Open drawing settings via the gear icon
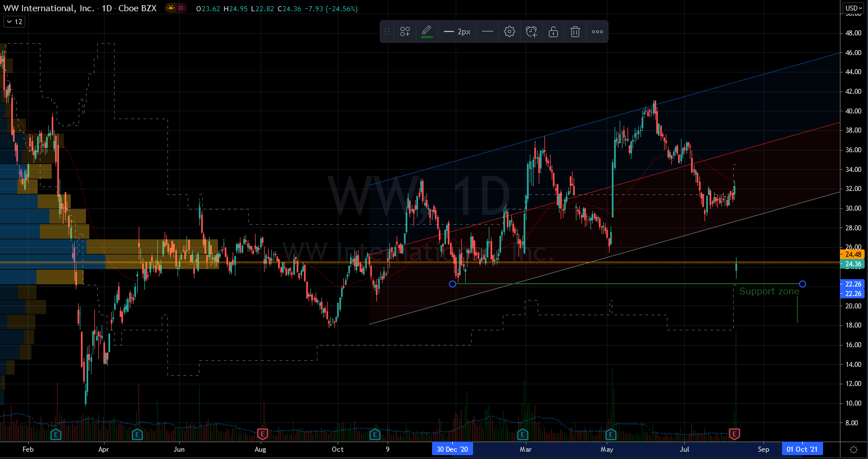Screen dimensions: 868x459 click(510, 31)
